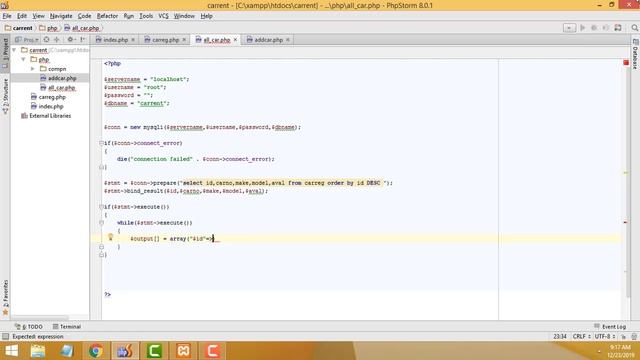Click the yellow lightbulb intention icon

coord(110,237)
